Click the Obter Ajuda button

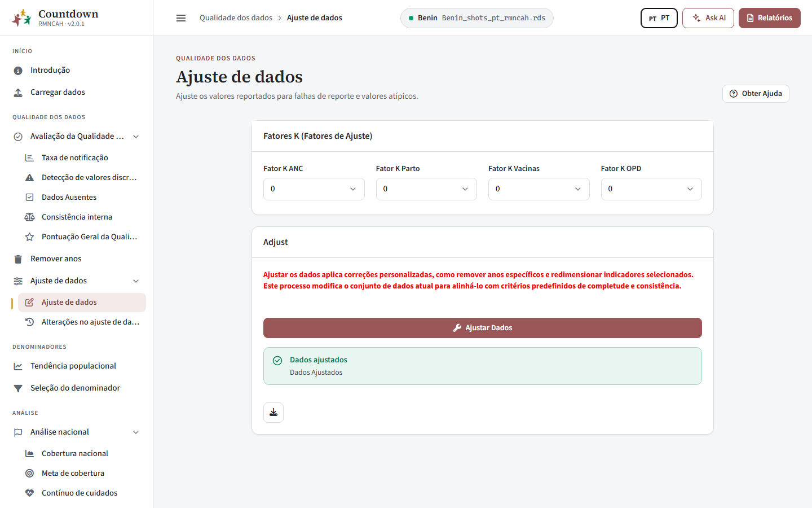(756, 94)
